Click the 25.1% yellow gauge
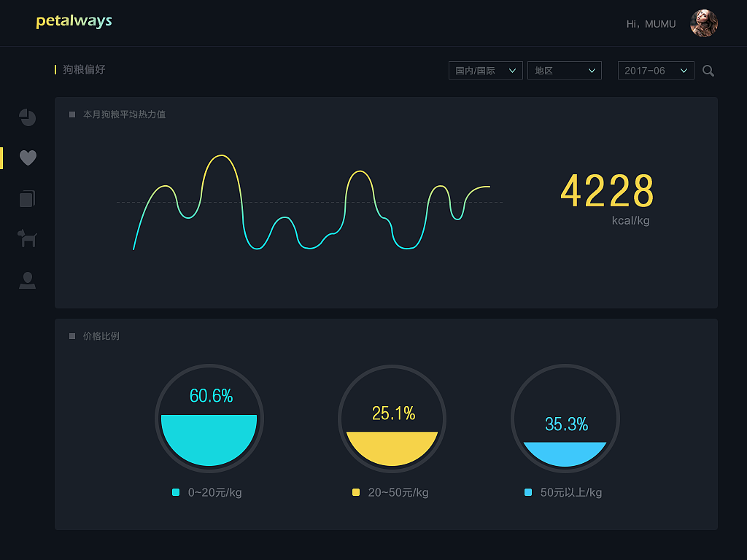 click(x=392, y=419)
